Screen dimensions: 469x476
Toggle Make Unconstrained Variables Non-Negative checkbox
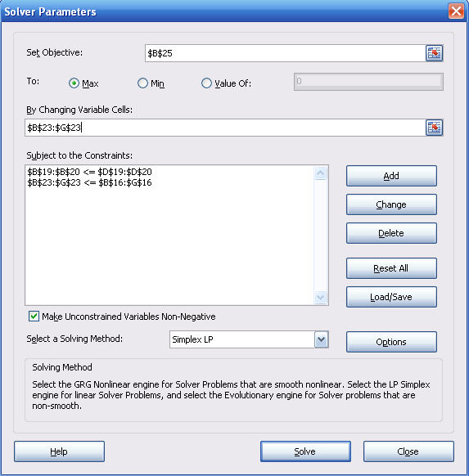tap(34, 316)
